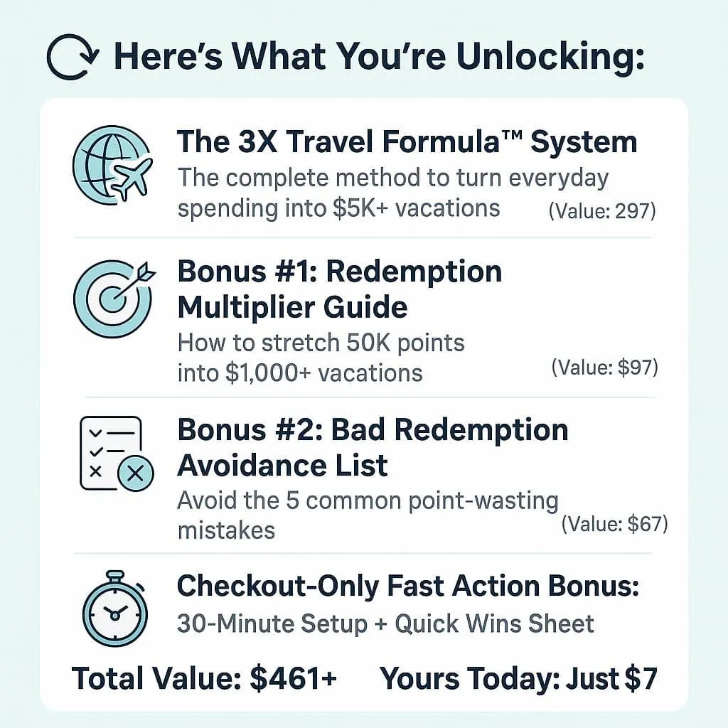The image size is (728, 728).
Task: Click the circled X badge on checklist
Action: pos(136,473)
